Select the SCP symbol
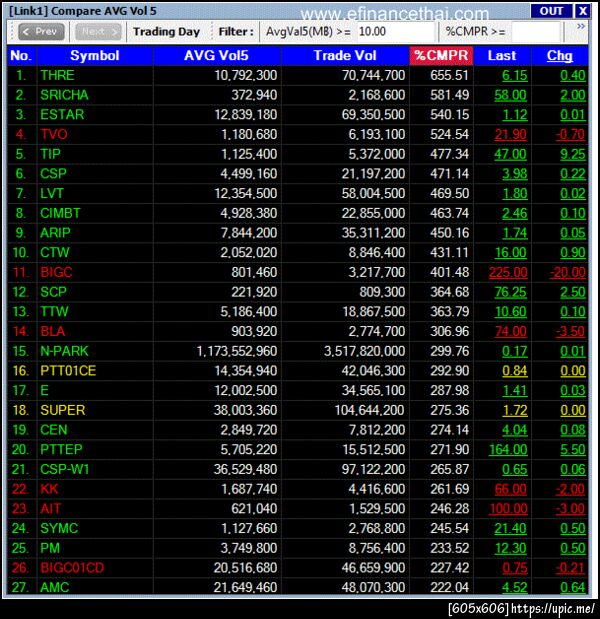The height and width of the screenshot is (619, 600). (x=53, y=292)
